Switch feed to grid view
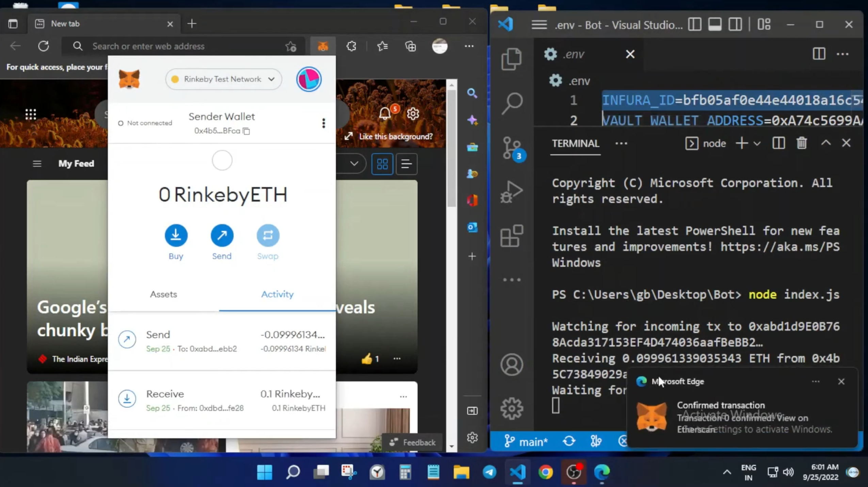868x487 pixels. click(x=382, y=164)
